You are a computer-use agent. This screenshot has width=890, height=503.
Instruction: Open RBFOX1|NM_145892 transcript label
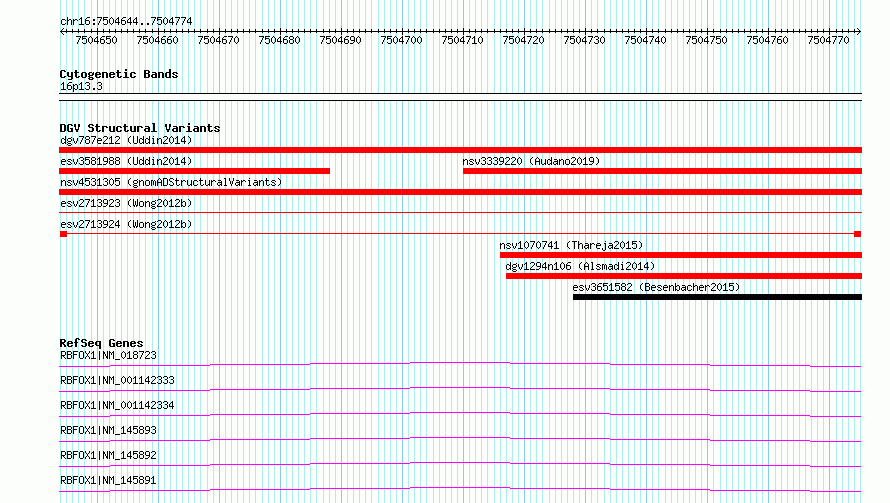pyautogui.click(x=108, y=455)
